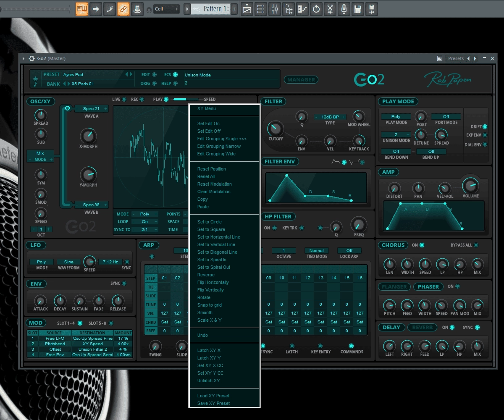
Task: Open the mixer faders icon
Action: 275,9
